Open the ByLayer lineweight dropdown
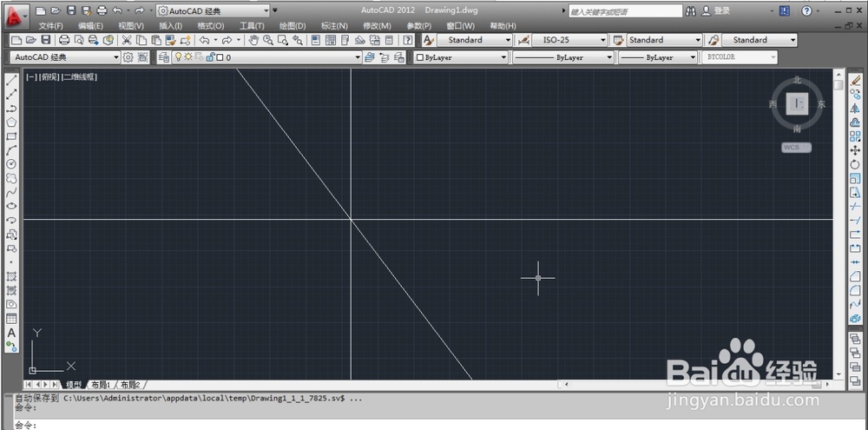This screenshot has height=430, width=868. pos(658,57)
